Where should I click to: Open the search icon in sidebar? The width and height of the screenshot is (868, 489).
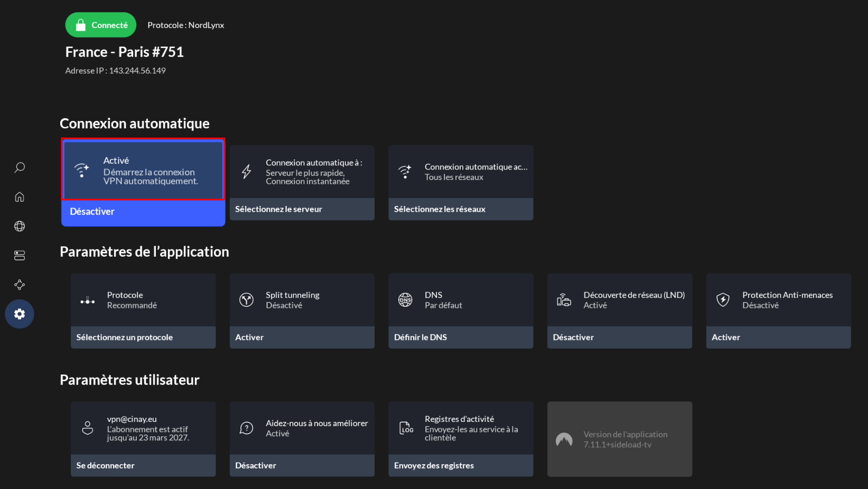[20, 167]
